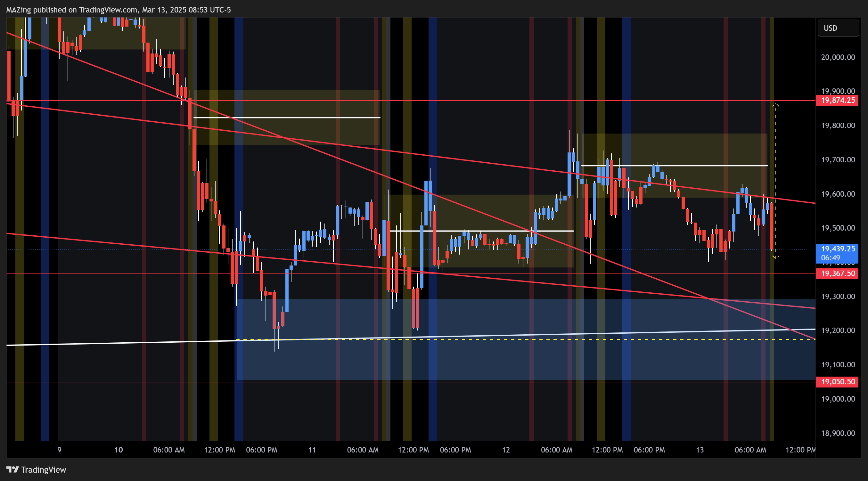This screenshot has width=868, height=481.
Task: Click the 19,500.00 price axis label
Action: [x=838, y=228]
